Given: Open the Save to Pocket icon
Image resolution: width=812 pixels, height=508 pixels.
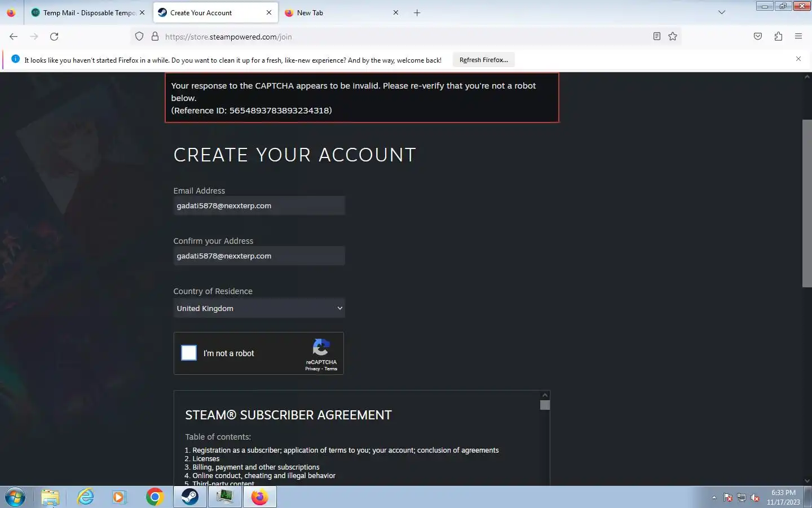Looking at the screenshot, I should pyautogui.click(x=758, y=37).
